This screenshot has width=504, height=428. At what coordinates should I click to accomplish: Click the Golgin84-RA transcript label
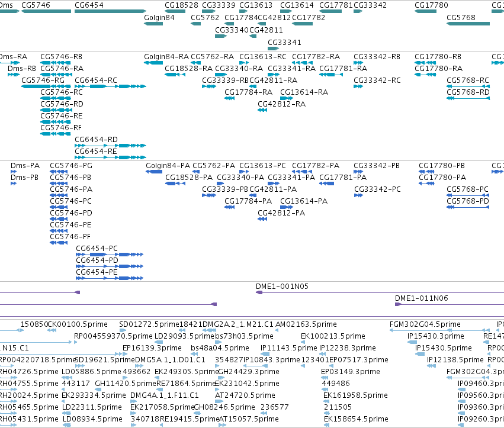(x=166, y=57)
